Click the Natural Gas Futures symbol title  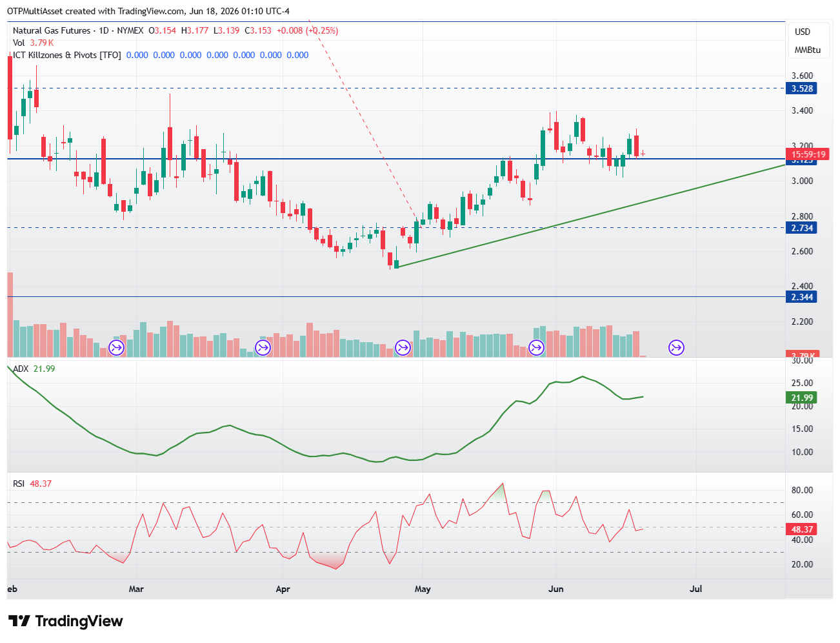pos(52,30)
